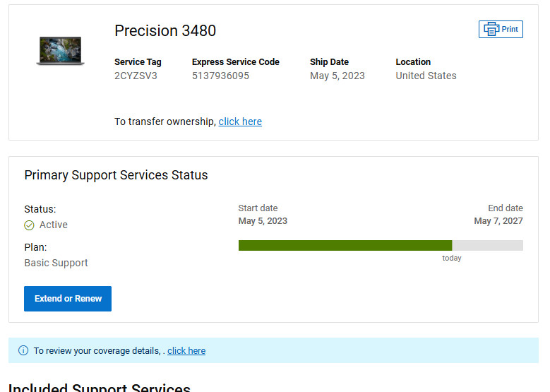Click the info icon in coverage banner
This screenshot has width=550, height=392.
(23, 350)
